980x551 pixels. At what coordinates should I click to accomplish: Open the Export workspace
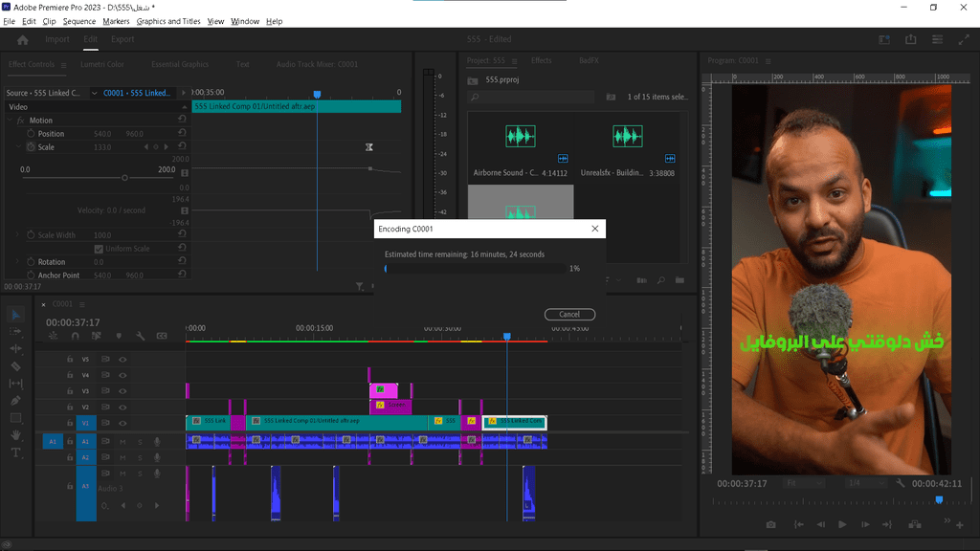(122, 39)
